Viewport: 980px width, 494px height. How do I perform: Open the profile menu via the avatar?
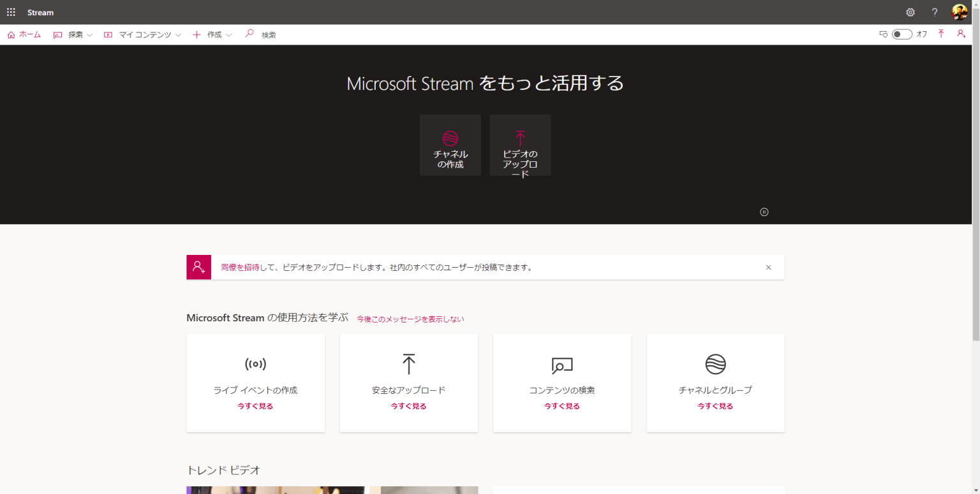point(960,12)
